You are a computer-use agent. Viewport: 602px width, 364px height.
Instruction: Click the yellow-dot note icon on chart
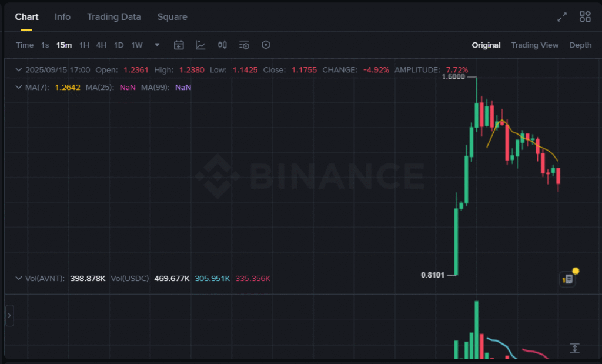(x=568, y=279)
